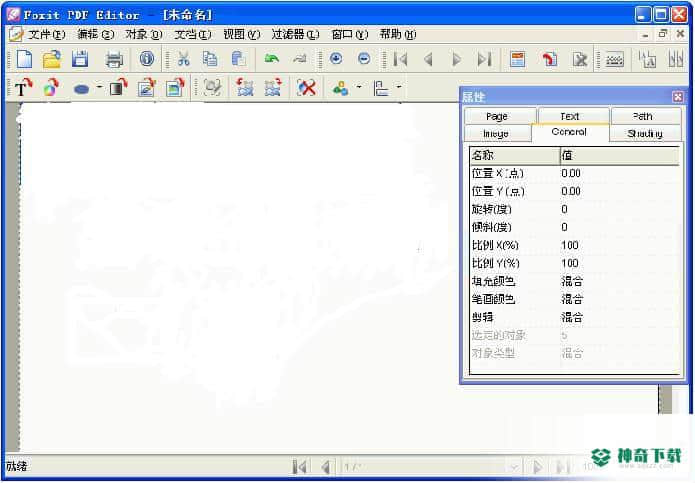Select the Add Shading gradient tool
Image resolution: width=695 pixels, height=483 pixels.
pyautogui.click(x=118, y=87)
